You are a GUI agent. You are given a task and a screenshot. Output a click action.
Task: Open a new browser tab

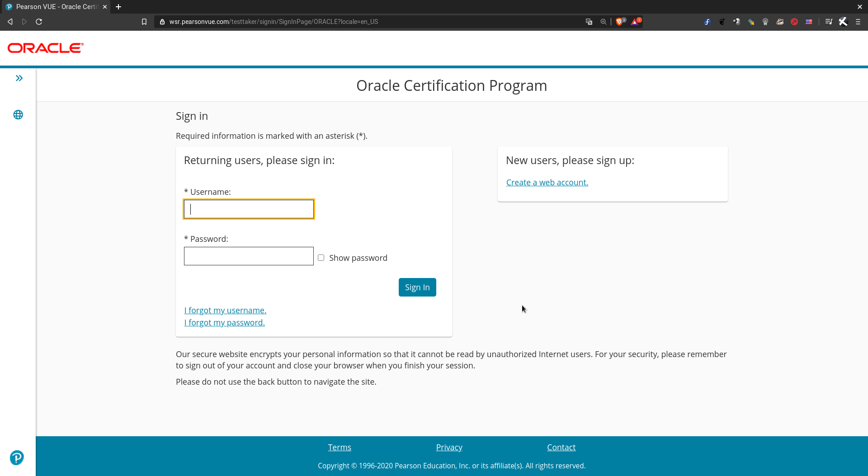pyautogui.click(x=118, y=7)
